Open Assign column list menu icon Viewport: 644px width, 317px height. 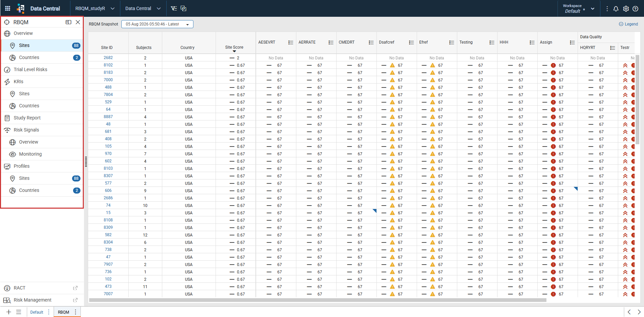[572, 42]
